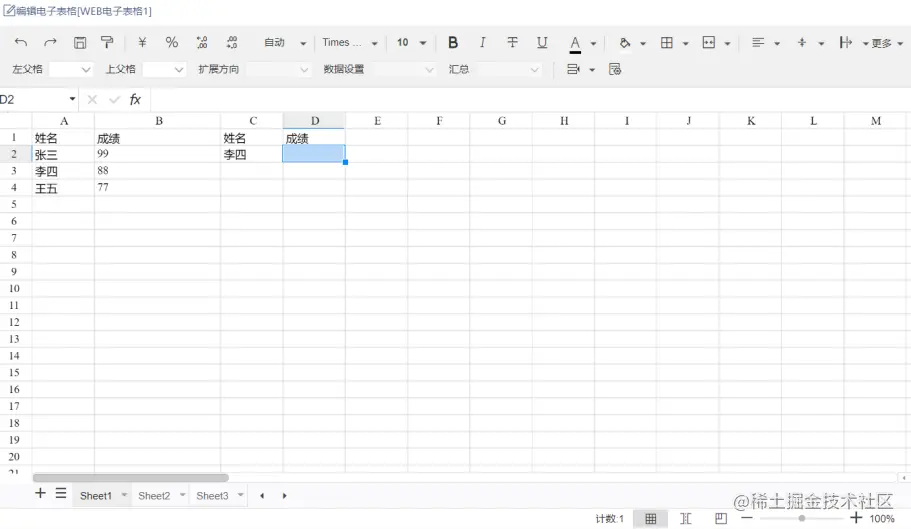Select cell containing 张三
This screenshot has width=911, height=529.
(63, 154)
